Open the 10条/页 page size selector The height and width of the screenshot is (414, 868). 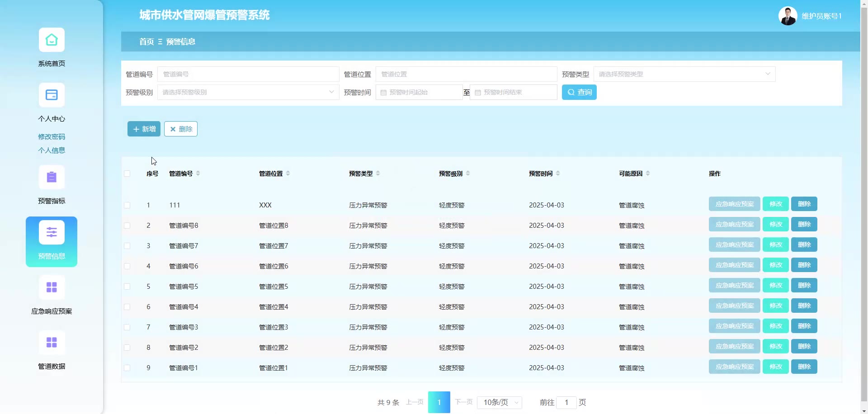500,402
